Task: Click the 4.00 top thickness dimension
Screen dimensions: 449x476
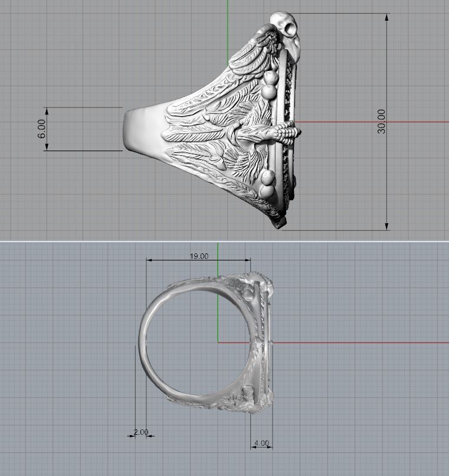Action: (261, 443)
